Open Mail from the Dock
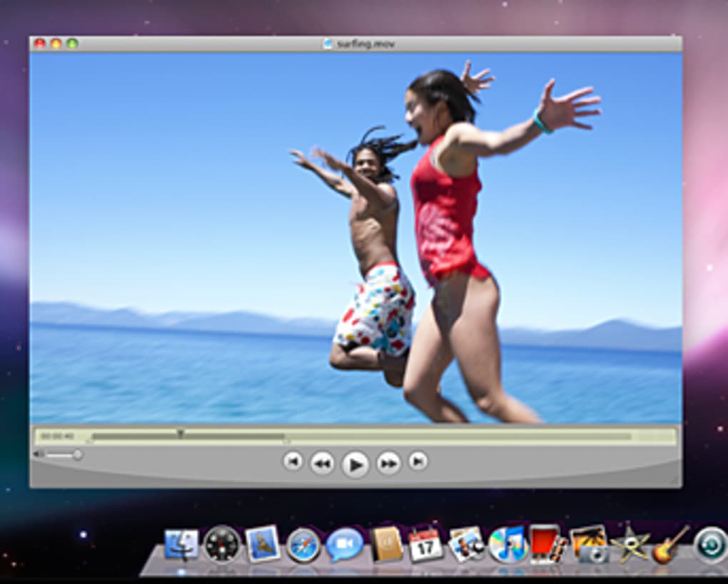Image resolution: width=728 pixels, height=584 pixels. (263, 543)
